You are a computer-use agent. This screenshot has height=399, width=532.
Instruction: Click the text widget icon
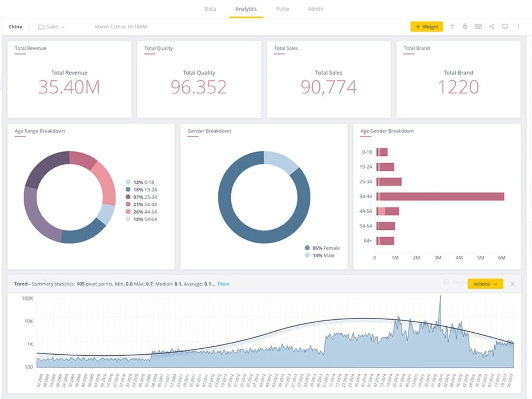click(452, 27)
